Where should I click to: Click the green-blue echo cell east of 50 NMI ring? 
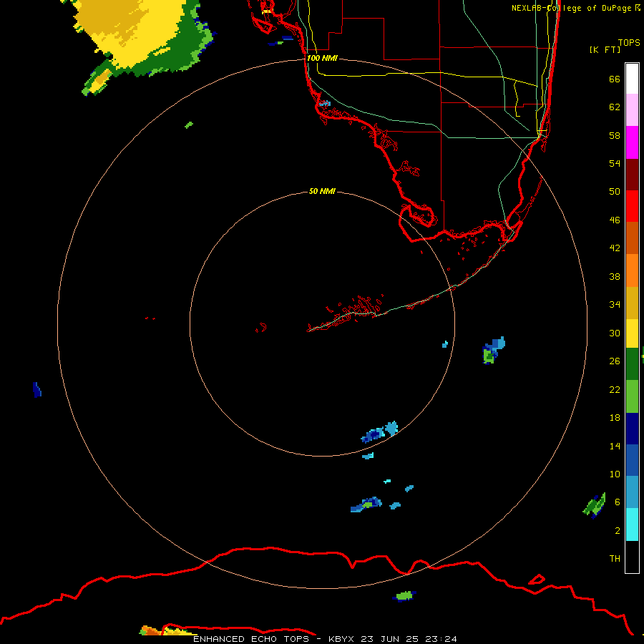pyautogui.click(x=493, y=350)
